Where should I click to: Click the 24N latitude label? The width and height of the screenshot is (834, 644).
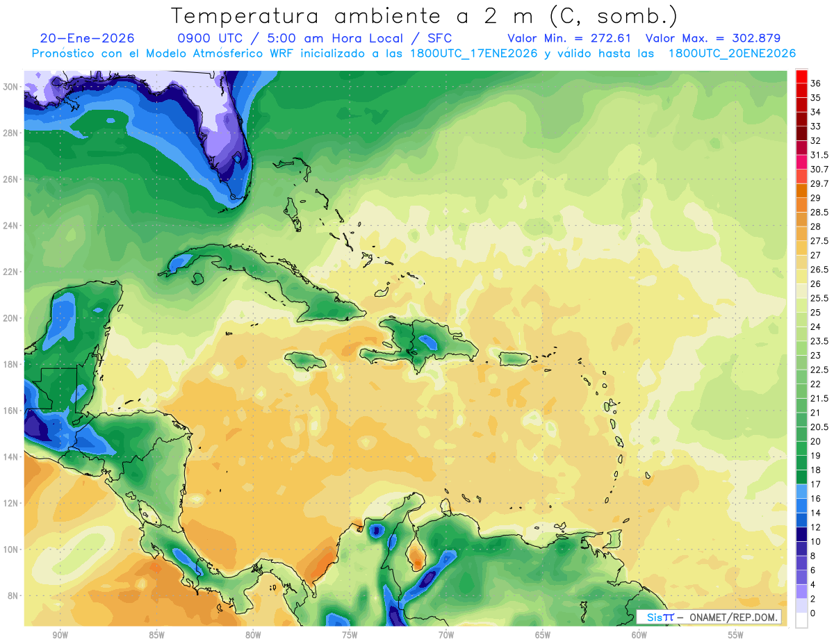coord(10,225)
